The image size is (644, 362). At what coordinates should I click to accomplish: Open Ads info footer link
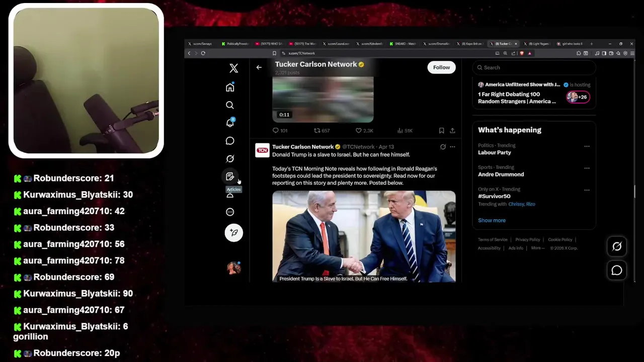[x=516, y=248]
